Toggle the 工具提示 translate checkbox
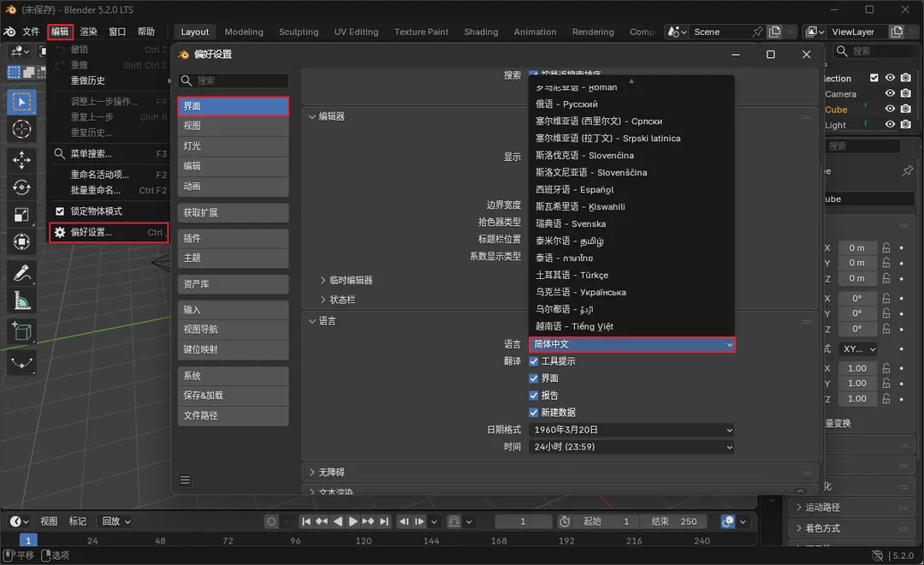The width and height of the screenshot is (924, 565). (533, 361)
